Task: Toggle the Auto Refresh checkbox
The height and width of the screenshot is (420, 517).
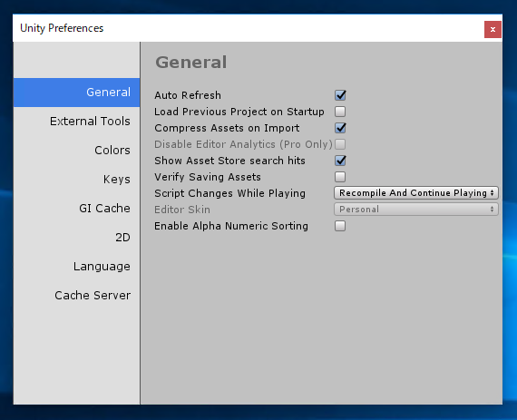Action: 340,95
